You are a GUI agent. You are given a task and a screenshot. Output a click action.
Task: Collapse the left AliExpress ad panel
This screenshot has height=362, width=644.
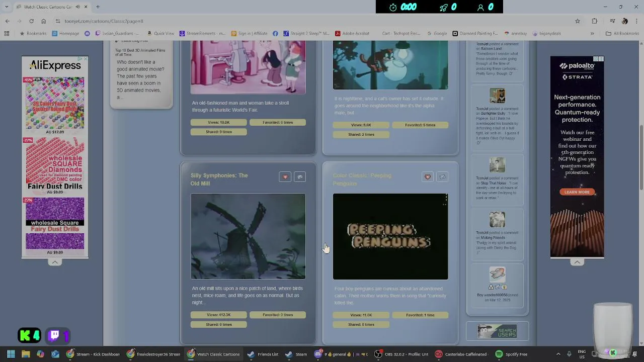click(x=55, y=262)
